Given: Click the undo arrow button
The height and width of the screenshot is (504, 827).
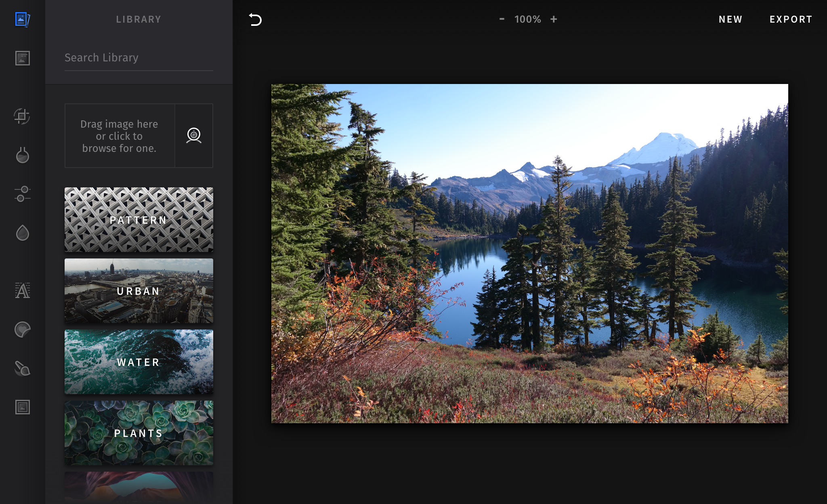Looking at the screenshot, I should 255,19.
